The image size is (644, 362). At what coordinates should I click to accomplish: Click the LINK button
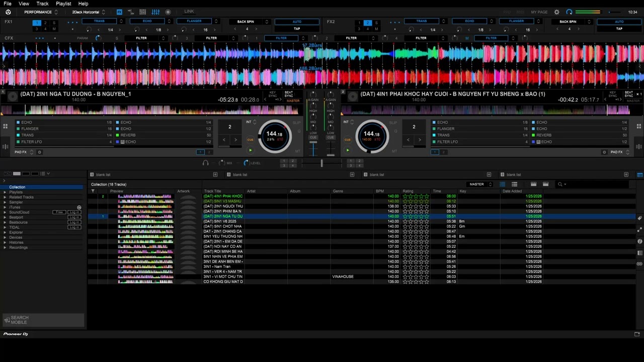(189, 12)
